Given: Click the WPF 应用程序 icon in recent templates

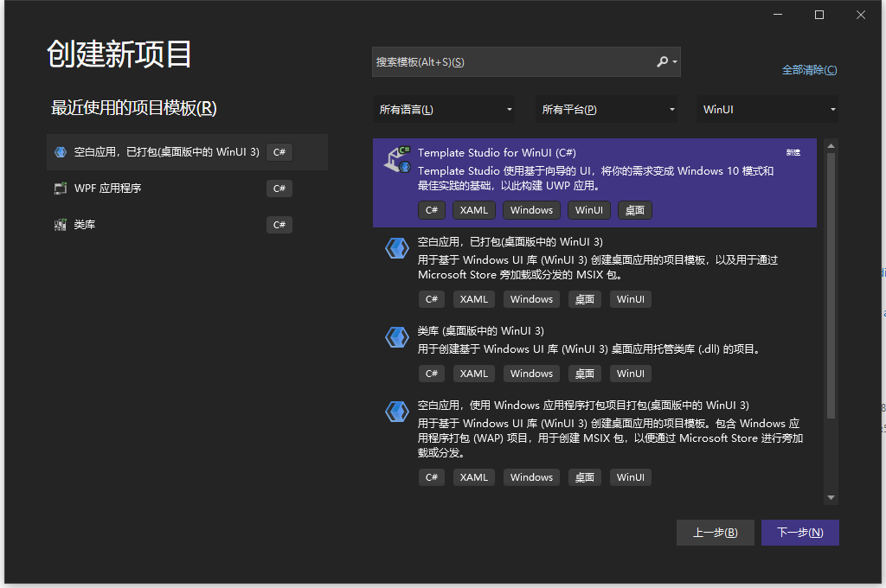Looking at the screenshot, I should 60,189.
